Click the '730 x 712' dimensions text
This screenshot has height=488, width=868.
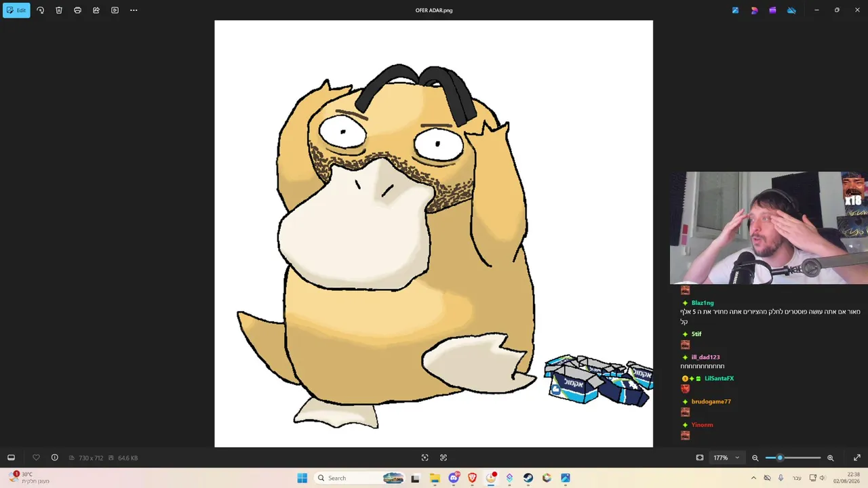[91, 458]
